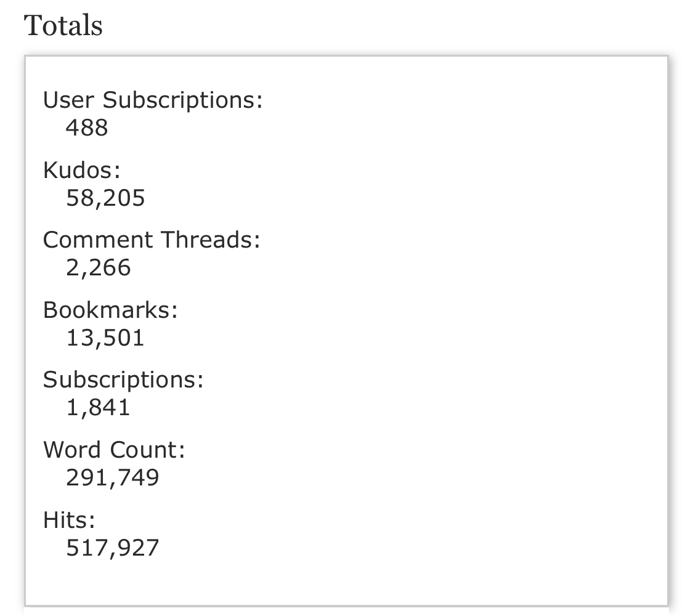
Task: Select the 58,205 kudos value
Action: (105, 198)
